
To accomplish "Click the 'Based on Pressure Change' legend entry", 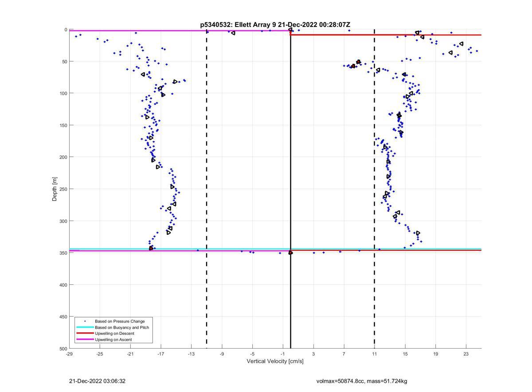I will 120,321.
